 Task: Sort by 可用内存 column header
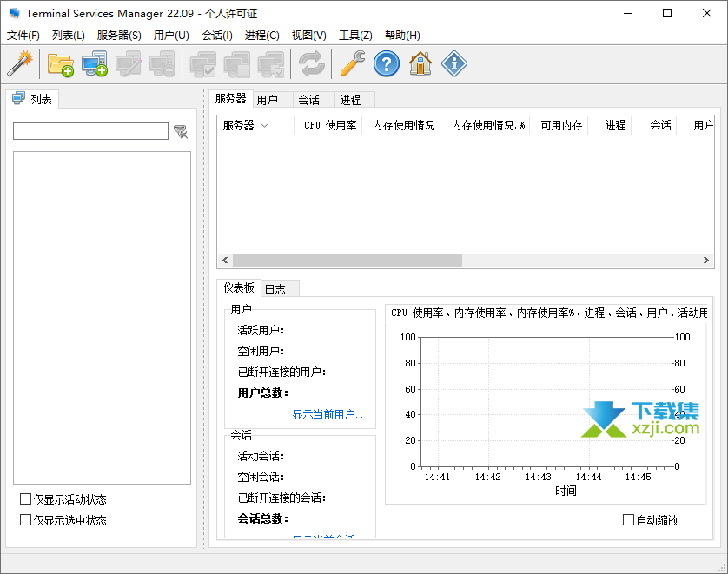[x=559, y=125]
